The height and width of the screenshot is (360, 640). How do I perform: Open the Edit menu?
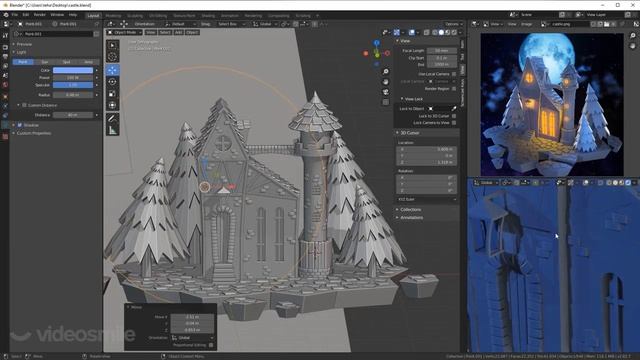tap(26, 15)
